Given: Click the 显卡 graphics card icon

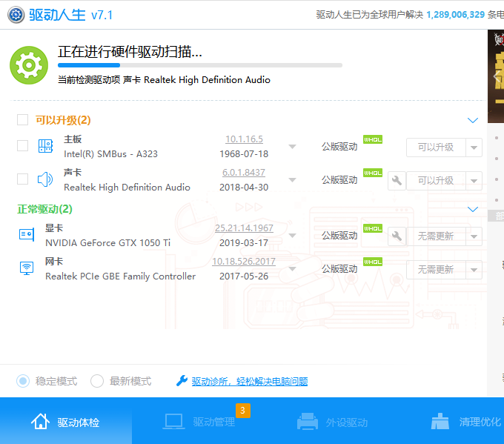Looking at the screenshot, I should pos(27,234).
